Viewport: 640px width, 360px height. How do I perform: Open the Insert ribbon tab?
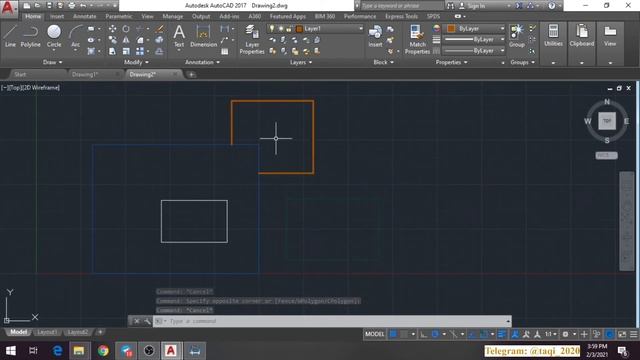tap(57, 16)
